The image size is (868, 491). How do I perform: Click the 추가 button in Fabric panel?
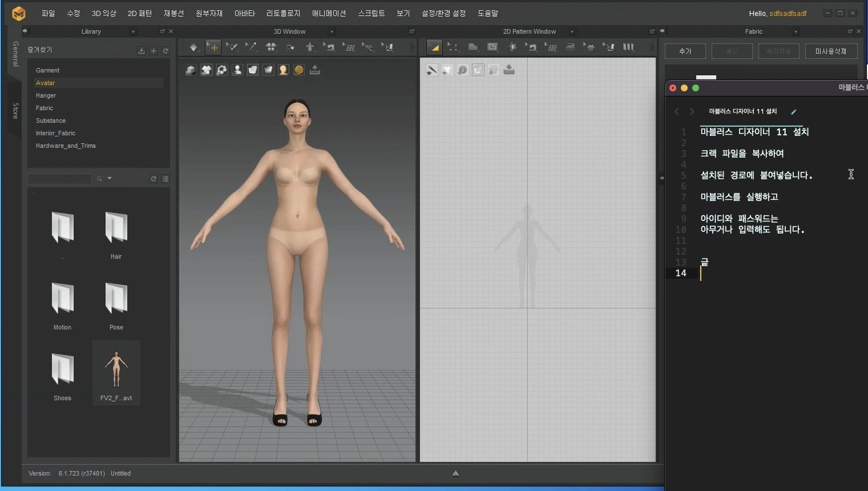pos(685,51)
